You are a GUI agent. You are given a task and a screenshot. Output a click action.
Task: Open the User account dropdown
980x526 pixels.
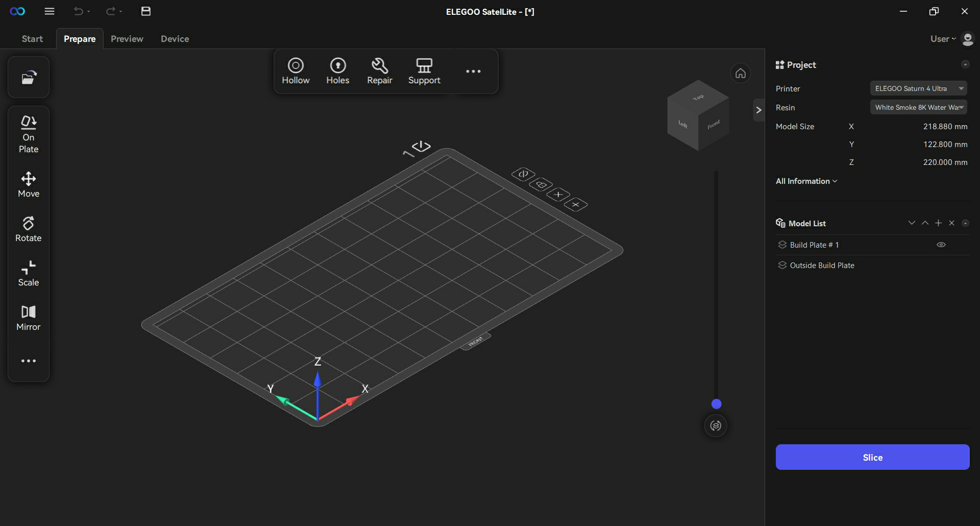[943, 39]
